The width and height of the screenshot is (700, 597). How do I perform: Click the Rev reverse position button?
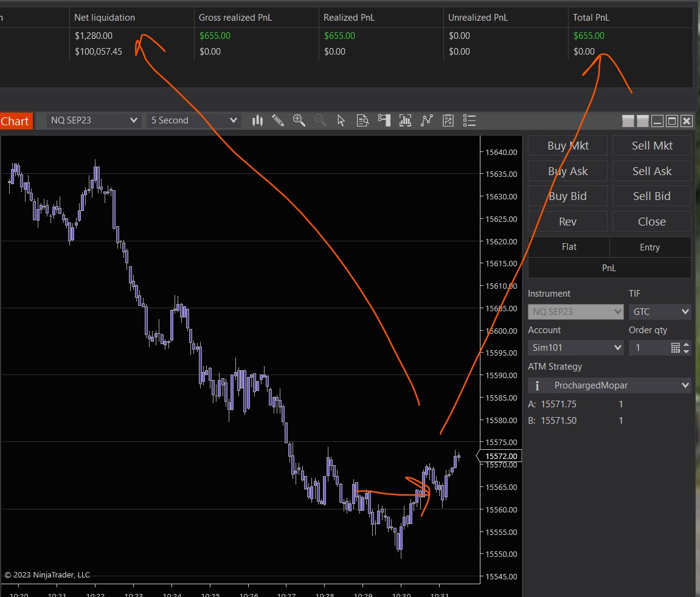pos(567,222)
